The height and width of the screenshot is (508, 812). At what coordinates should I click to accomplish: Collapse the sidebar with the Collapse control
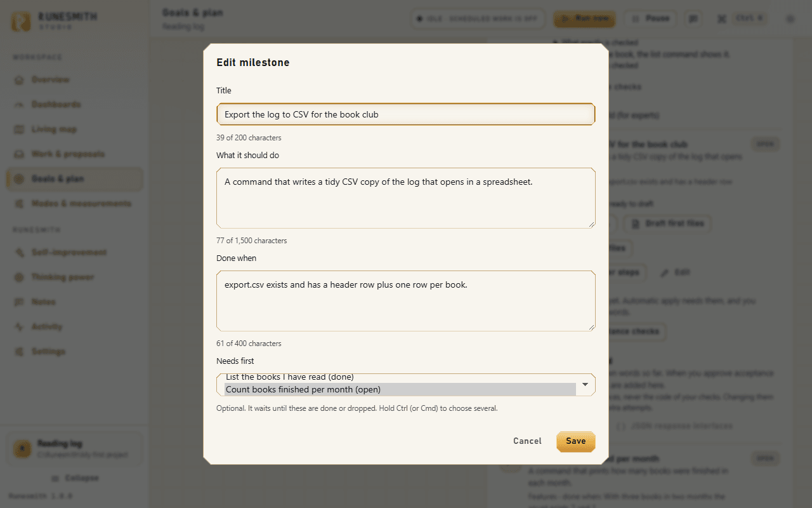click(x=74, y=478)
